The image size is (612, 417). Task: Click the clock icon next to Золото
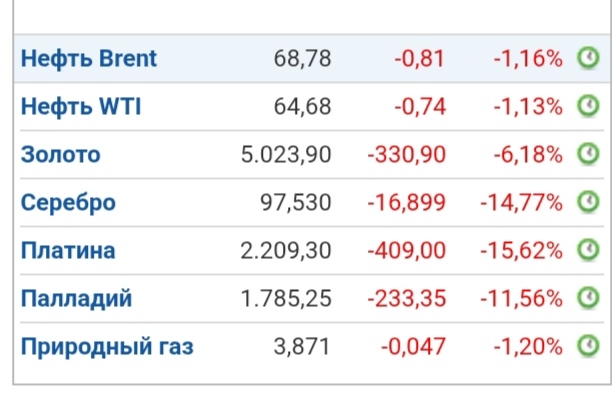coord(588,154)
